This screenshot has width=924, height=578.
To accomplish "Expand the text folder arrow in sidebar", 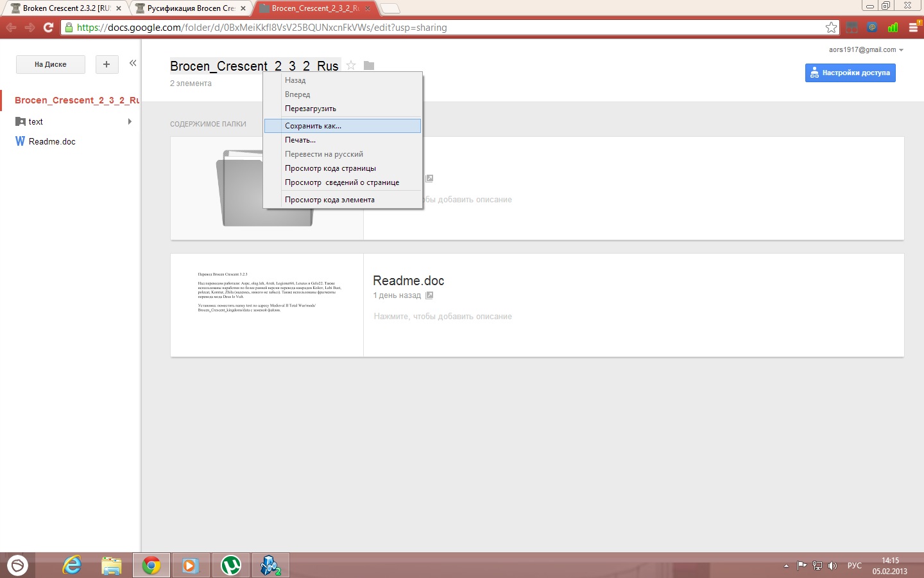I will 130,121.
